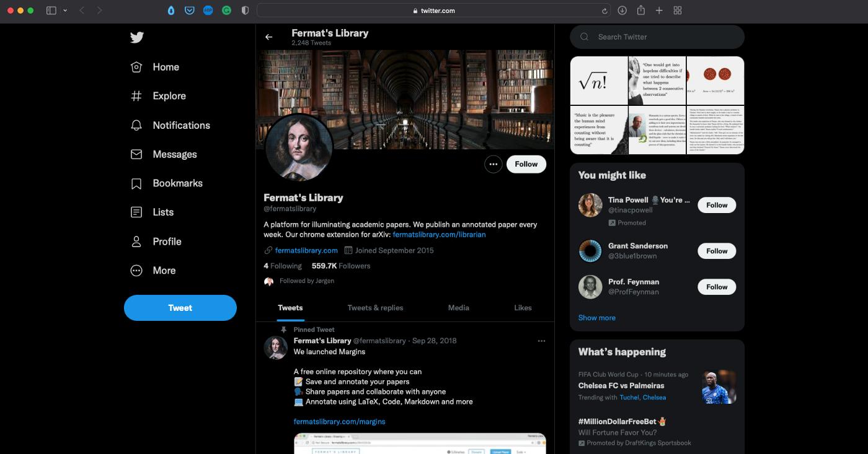Switch to Tweets & replies tab
This screenshot has height=454, width=868.
click(375, 308)
